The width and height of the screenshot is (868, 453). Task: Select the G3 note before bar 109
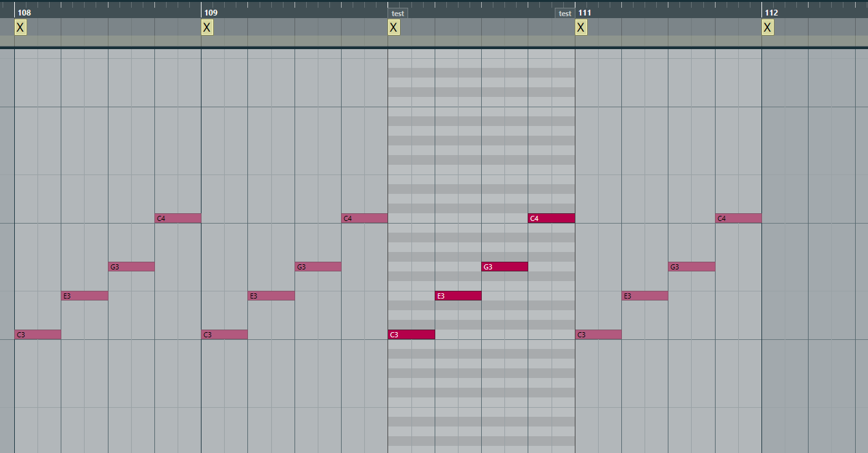click(x=130, y=266)
